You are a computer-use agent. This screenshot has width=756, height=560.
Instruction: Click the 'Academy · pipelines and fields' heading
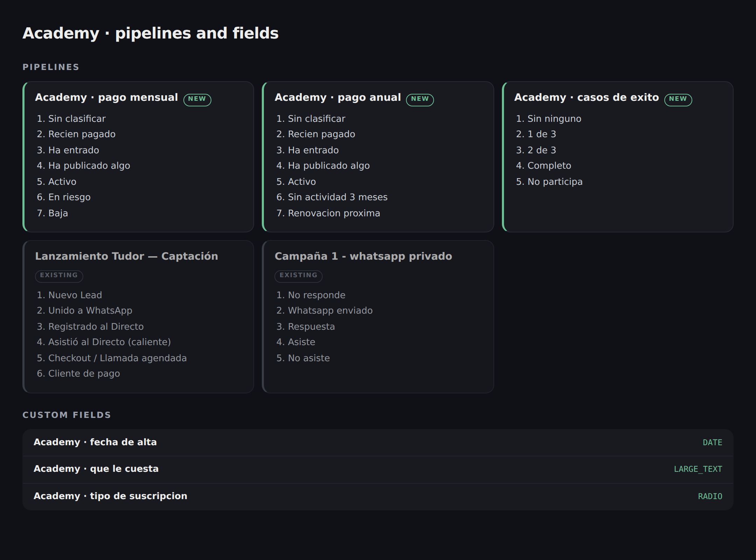click(150, 34)
